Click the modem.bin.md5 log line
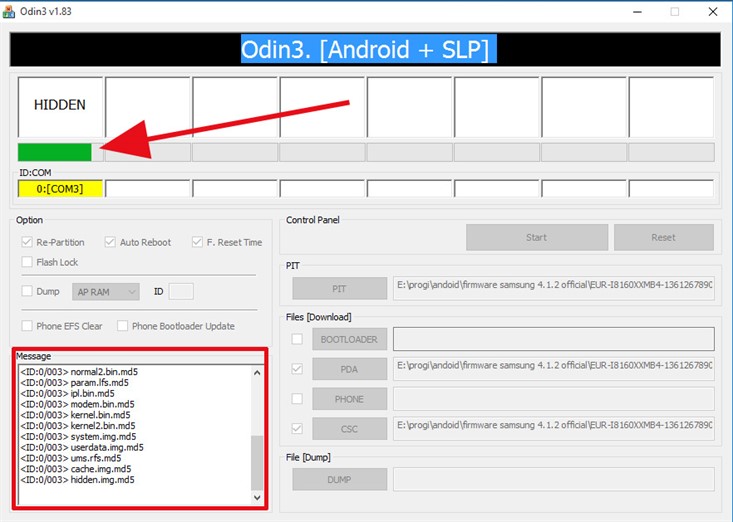733x522 pixels. point(77,404)
